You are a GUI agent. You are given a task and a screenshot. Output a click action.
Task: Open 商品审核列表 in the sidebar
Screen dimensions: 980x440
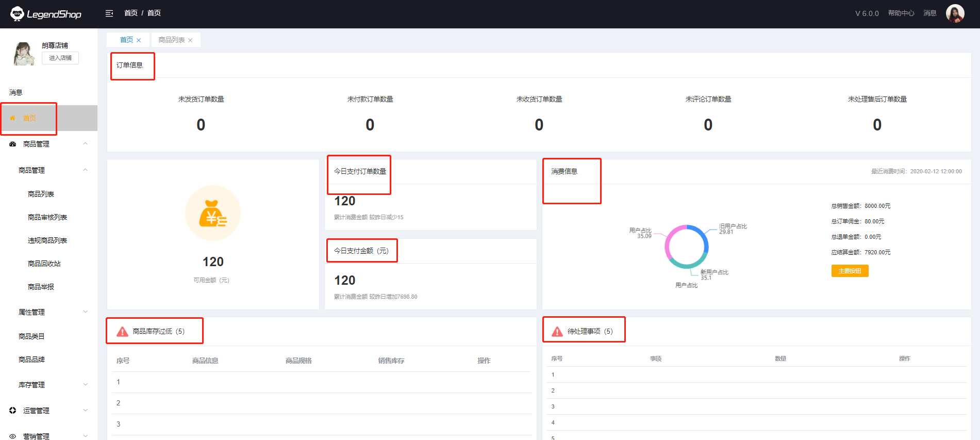[47, 217]
